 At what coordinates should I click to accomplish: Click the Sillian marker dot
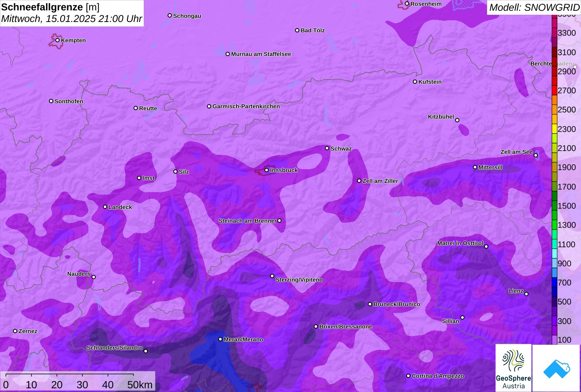462,318
